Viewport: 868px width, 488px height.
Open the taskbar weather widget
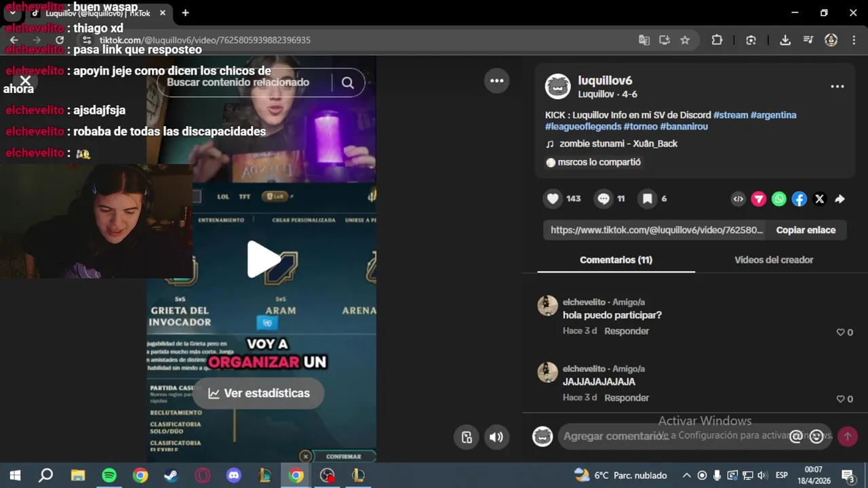(x=620, y=475)
